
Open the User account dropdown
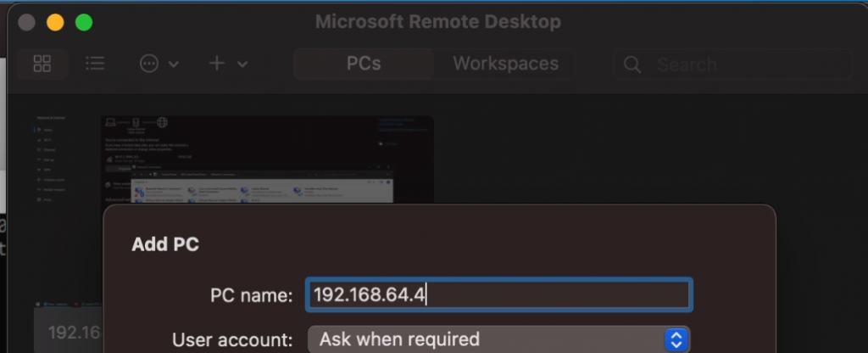click(x=498, y=339)
